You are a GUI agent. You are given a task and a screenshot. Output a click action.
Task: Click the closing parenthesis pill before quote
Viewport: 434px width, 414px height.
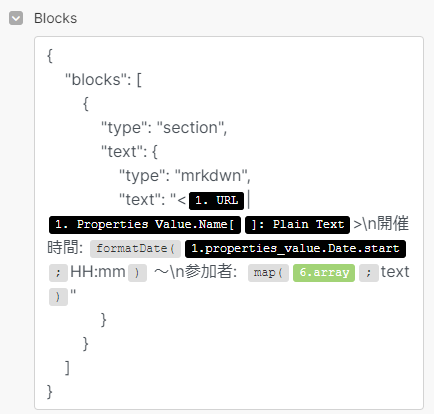tap(58, 297)
